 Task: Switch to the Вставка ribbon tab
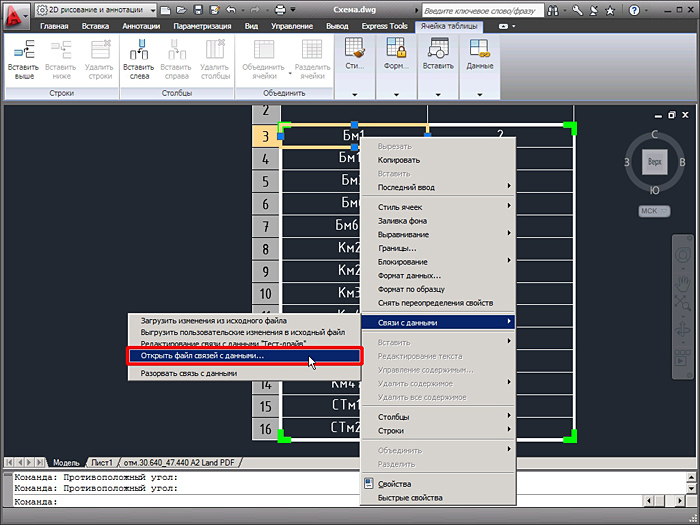pos(95,26)
